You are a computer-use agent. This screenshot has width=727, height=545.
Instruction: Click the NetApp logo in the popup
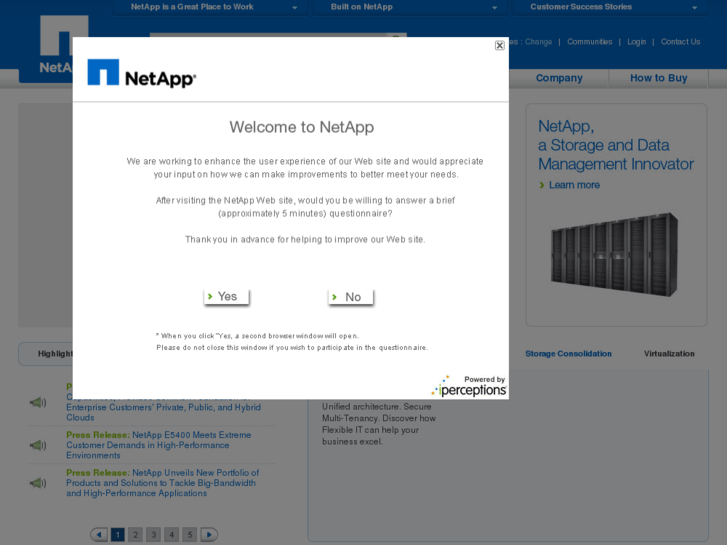(x=142, y=73)
